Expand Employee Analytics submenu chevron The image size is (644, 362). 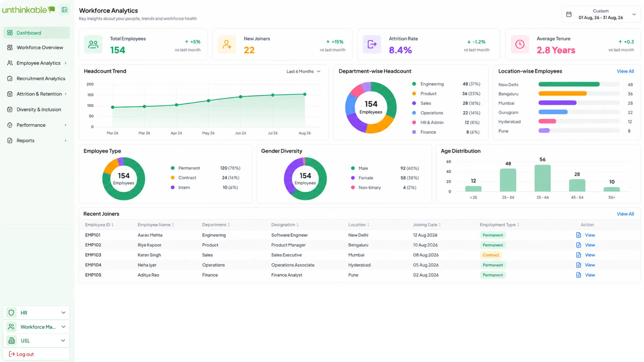point(65,63)
